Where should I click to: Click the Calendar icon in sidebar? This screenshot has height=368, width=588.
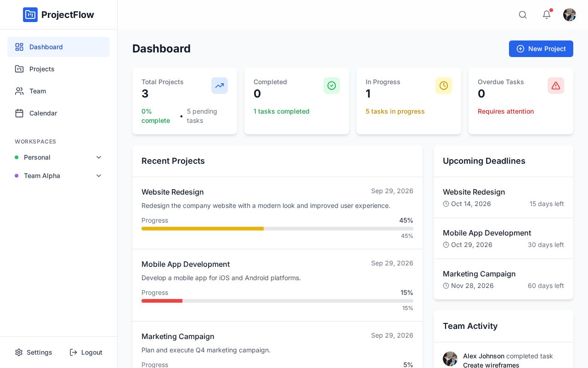(19, 113)
